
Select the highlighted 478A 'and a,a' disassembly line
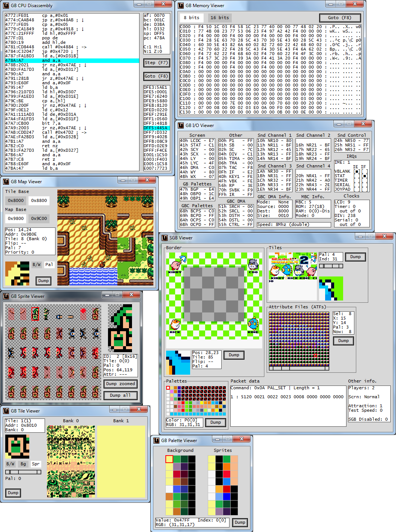point(71,60)
